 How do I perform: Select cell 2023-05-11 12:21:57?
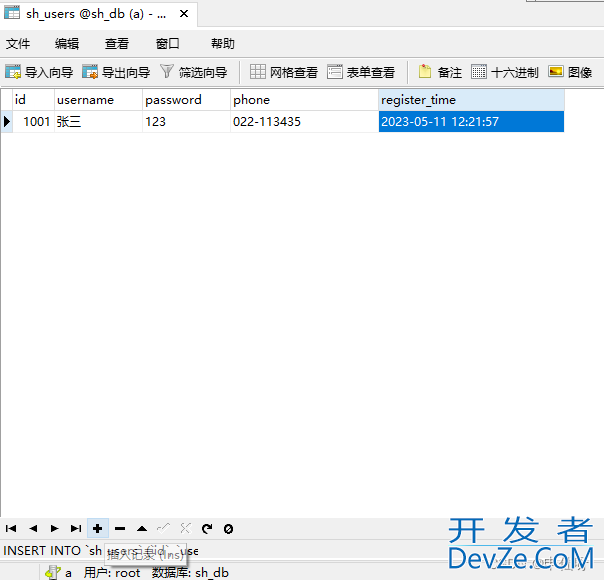click(x=471, y=122)
